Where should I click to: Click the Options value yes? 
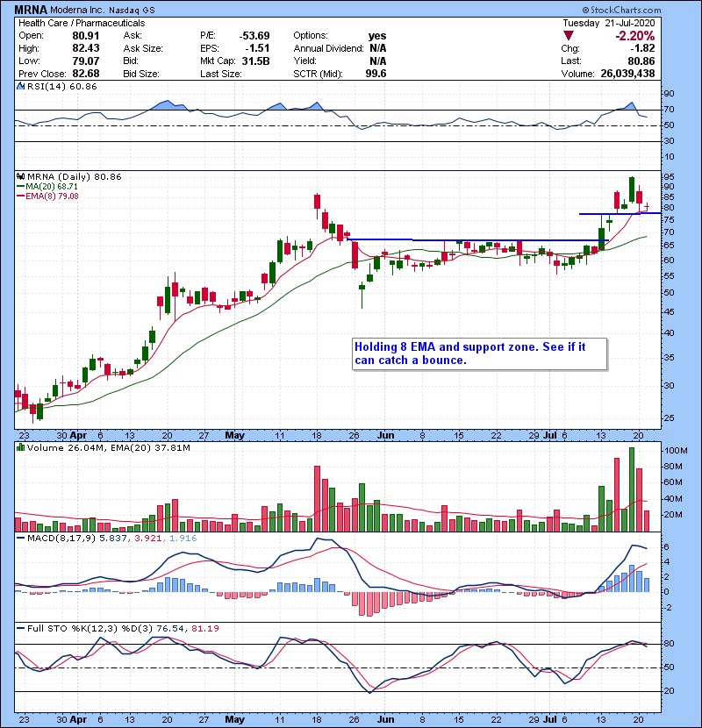tap(376, 36)
